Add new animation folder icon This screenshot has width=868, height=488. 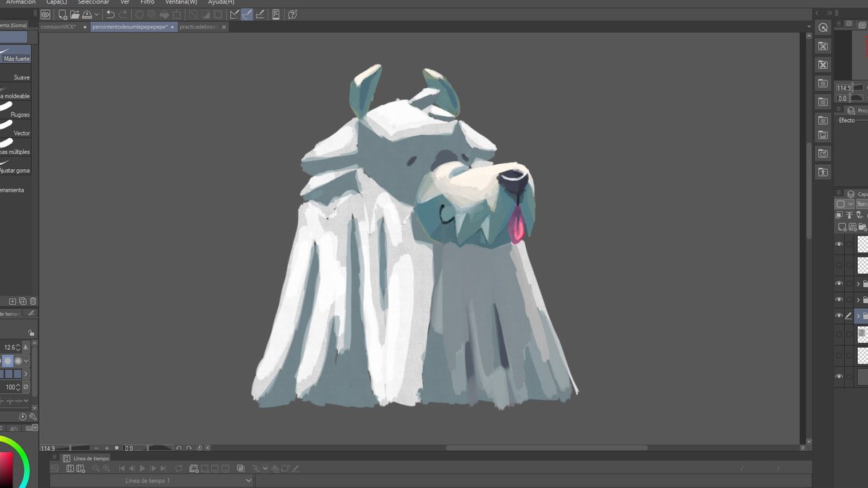coord(195,468)
